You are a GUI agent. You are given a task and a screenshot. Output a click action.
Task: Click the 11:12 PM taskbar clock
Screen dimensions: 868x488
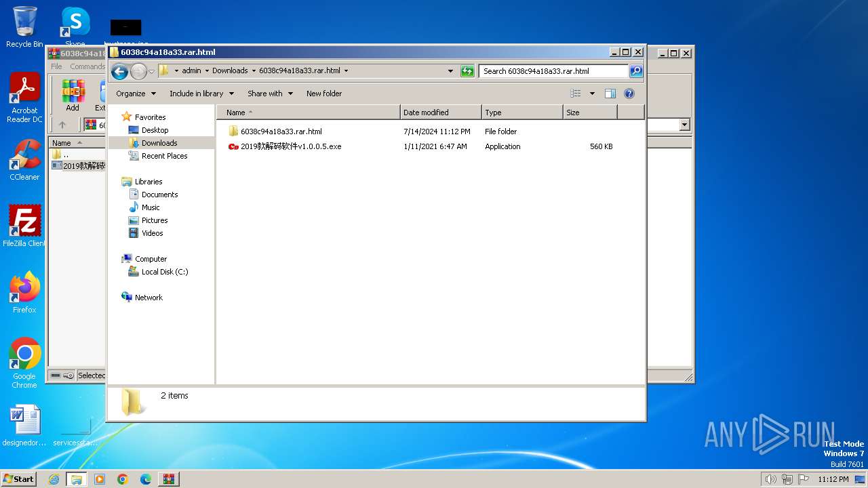[833, 479]
